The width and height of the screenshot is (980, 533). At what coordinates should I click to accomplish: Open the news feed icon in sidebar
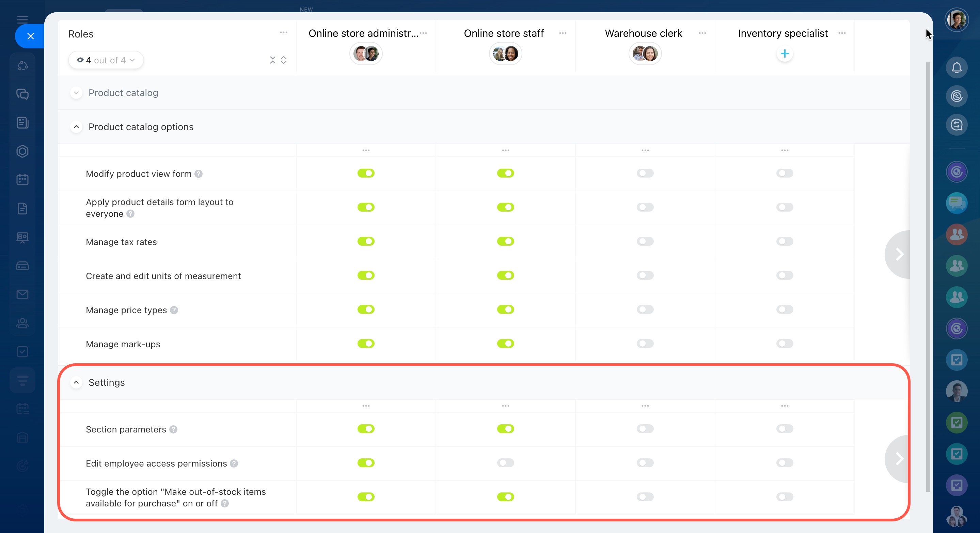[22, 123]
